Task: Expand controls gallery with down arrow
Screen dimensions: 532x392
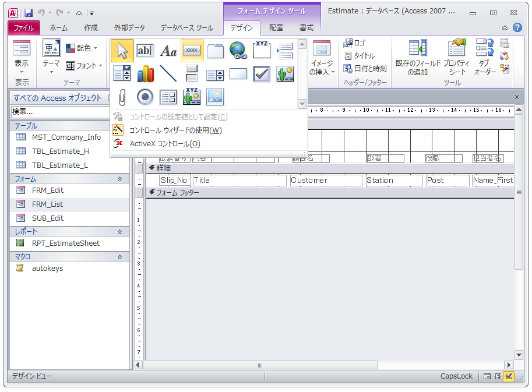Action: coord(302,104)
